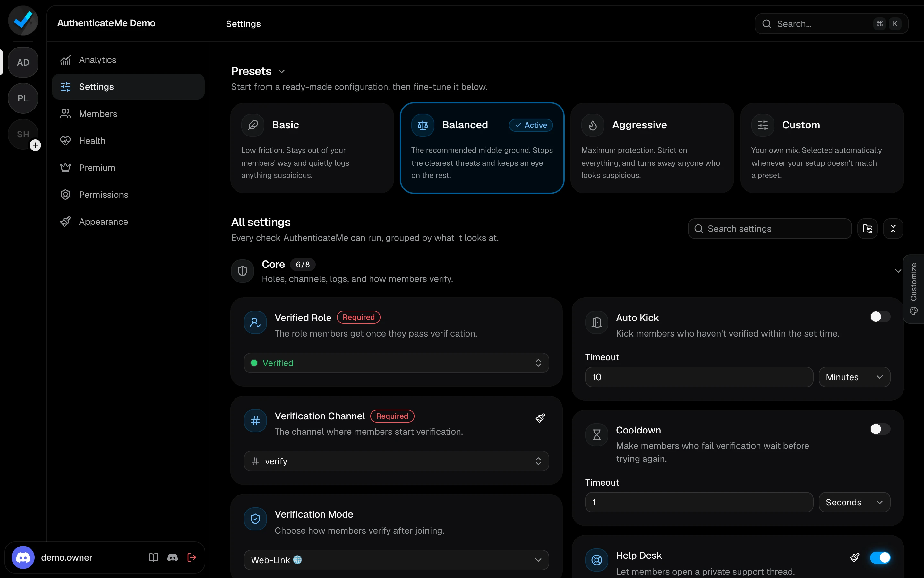Select the Custom preset card
Screen dimensions: 924x578
[x=822, y=148]
